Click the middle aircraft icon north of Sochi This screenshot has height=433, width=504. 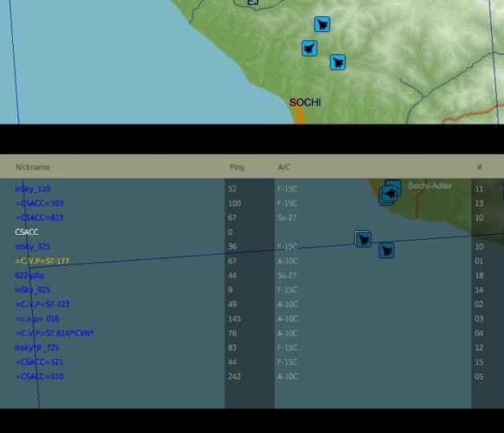tap(309, 49)
